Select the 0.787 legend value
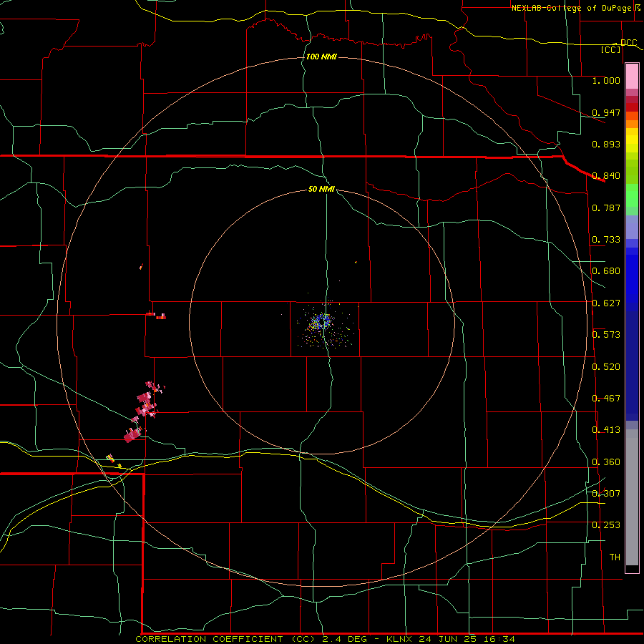644x644 pixels. 606,208
